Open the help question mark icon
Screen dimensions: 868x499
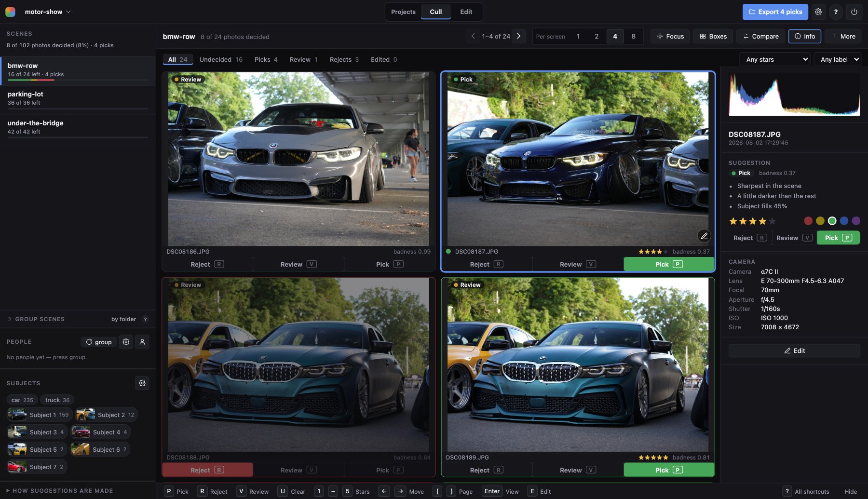836,12
